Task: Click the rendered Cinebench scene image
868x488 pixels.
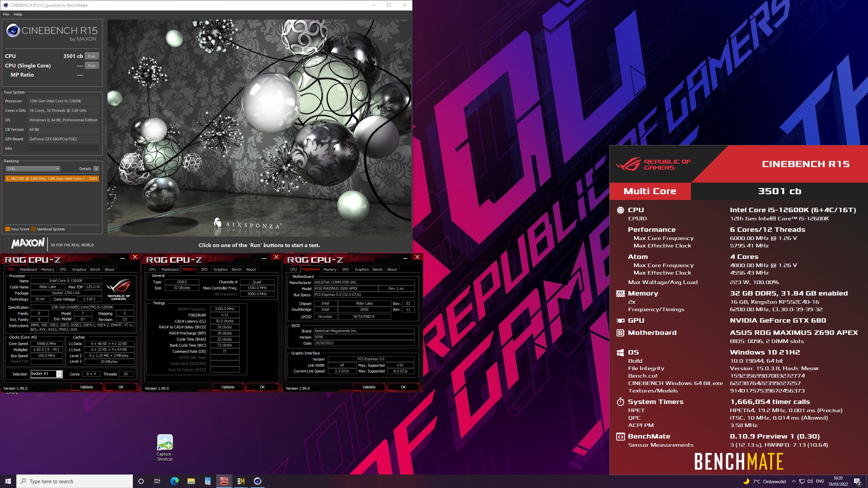Action: tap(259, 128)
